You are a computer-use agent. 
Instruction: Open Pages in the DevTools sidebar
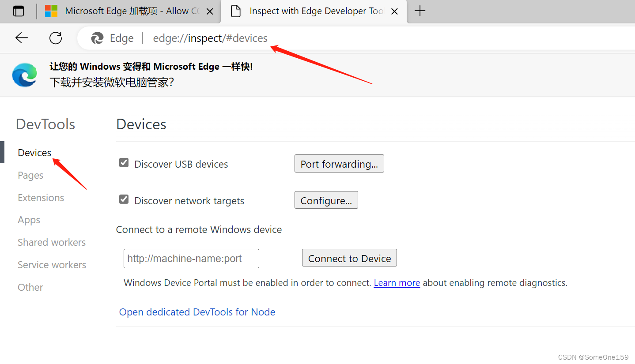(x=30, y=175)
